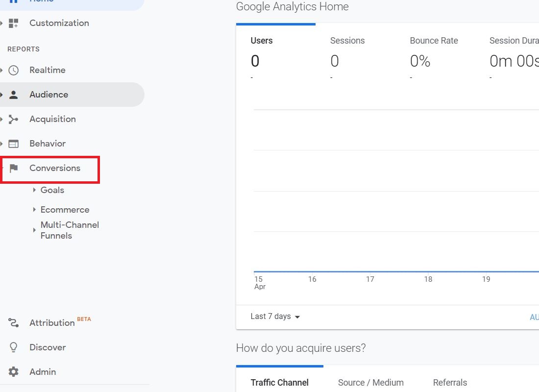Switch to the Referrals tab
This screenshot has width=539, height=392.
(450, 383)
